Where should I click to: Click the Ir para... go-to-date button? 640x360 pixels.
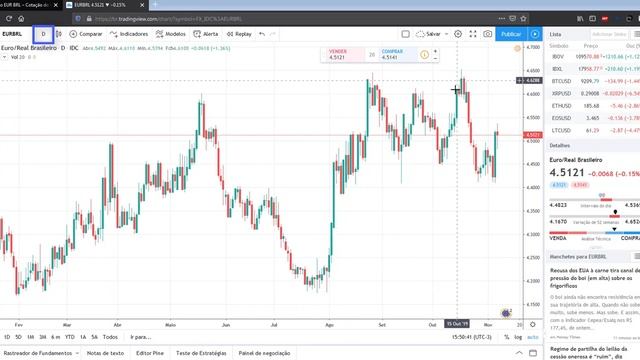tap(140, 337)
